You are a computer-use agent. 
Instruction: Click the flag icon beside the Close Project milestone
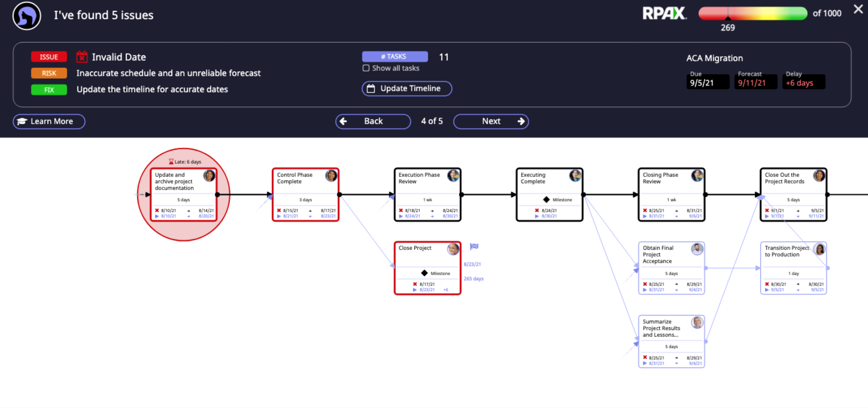(474, 247)
